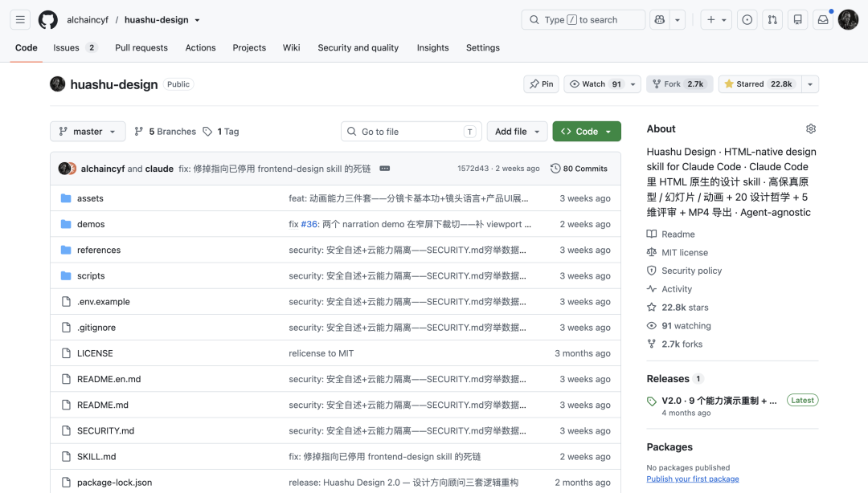Open the Add file dropdown
This screenshot has width=868, height=493.
point(517,132)
